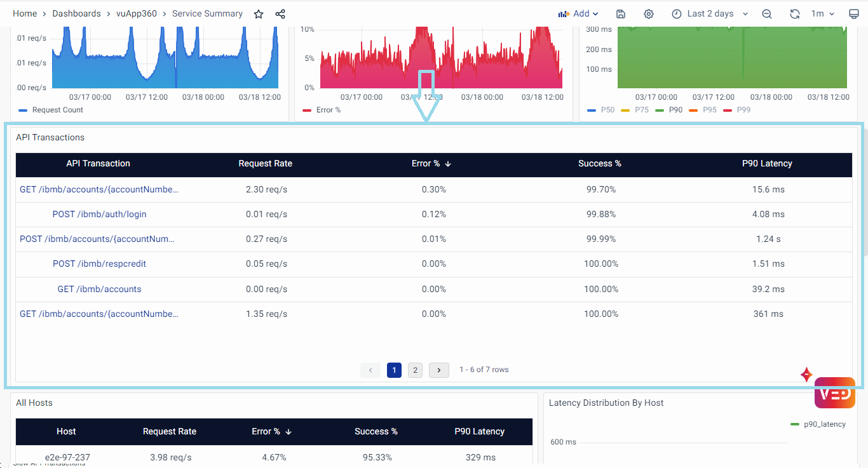This screenshot has width=868, height=468.
Task: Star the Service Summary dashboard
Action: (259, 14)
